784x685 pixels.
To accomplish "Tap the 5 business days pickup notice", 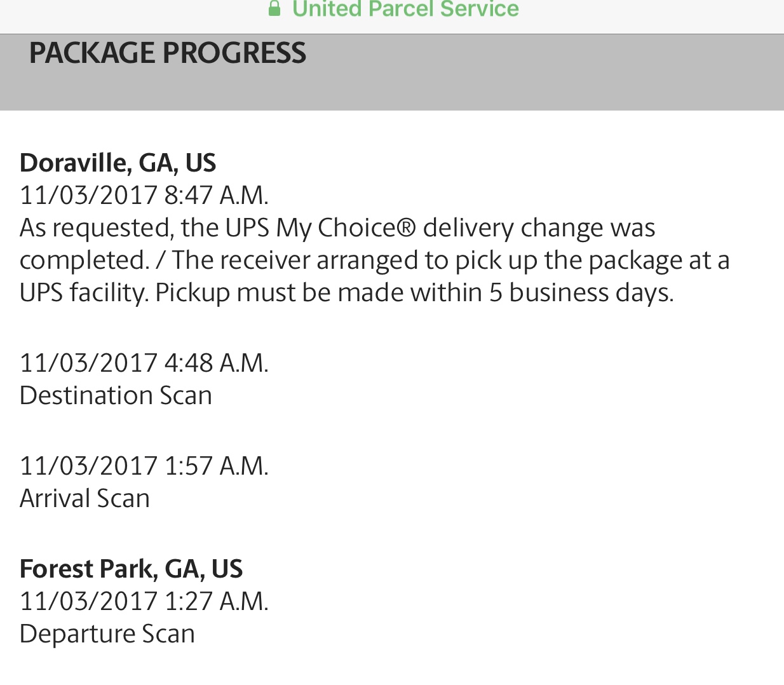I will tap(414, 293).
